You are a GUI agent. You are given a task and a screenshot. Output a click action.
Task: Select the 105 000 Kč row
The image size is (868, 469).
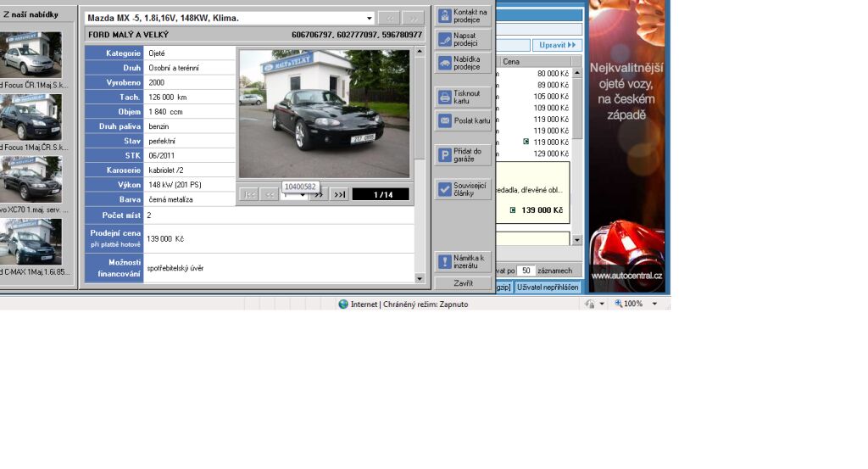pyautogui.click(x=534, y=97)
